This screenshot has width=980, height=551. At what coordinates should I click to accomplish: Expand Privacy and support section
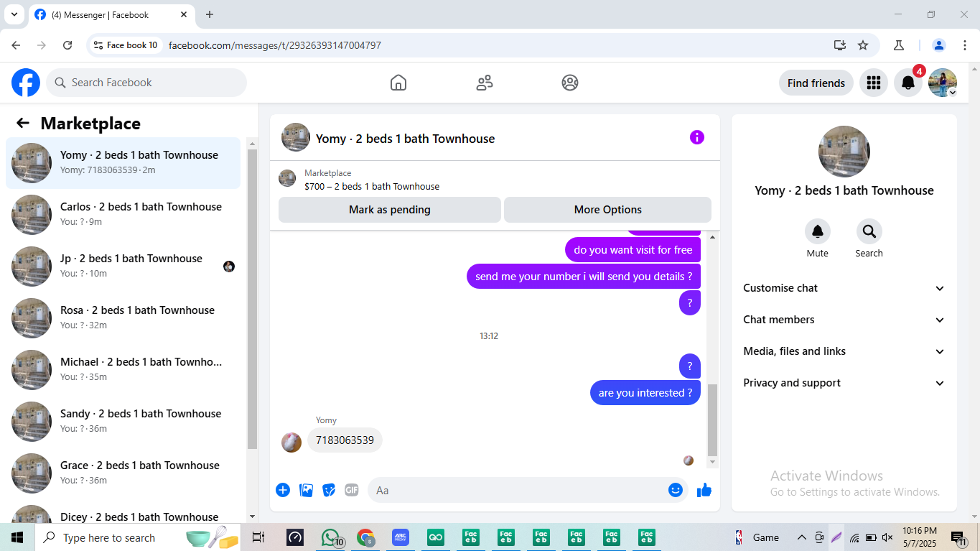coord(844,383)
